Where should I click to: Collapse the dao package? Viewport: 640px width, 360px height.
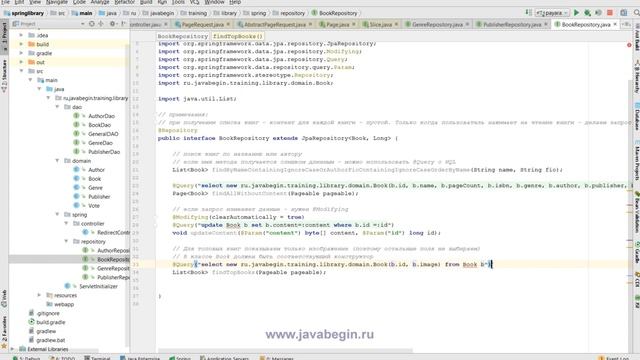pos(57,107)
